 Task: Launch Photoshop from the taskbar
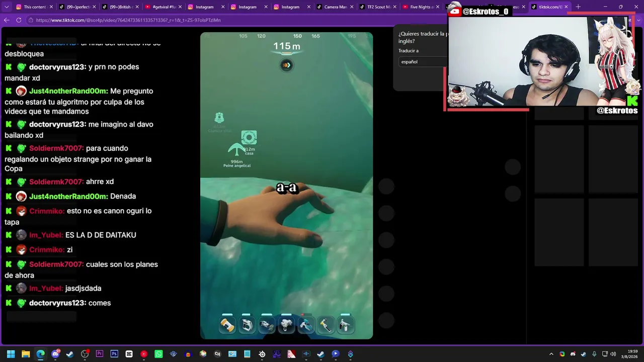[x=114, y=354]
